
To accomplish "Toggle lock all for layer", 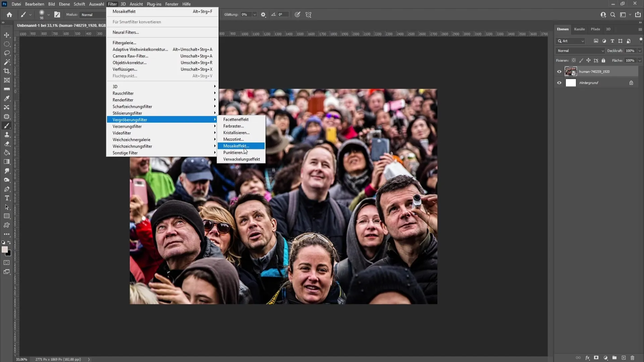I will tap(603, 60).
